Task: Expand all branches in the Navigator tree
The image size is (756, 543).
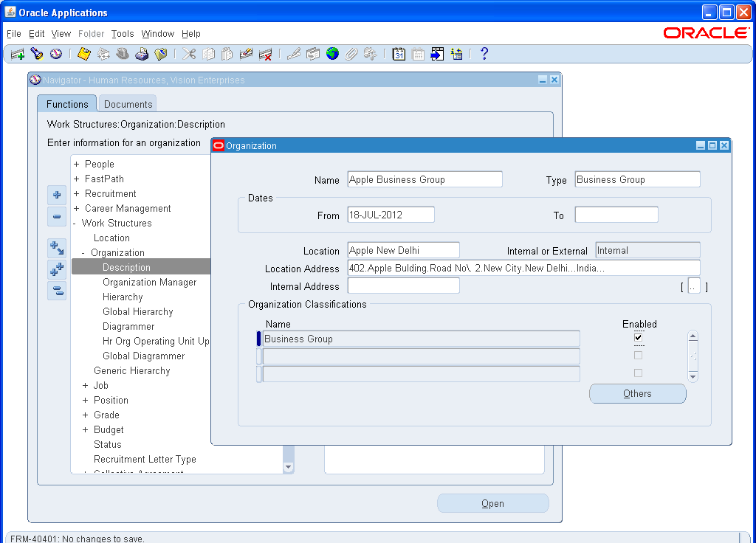Action: pyautogui.click(x=57, y=269)
